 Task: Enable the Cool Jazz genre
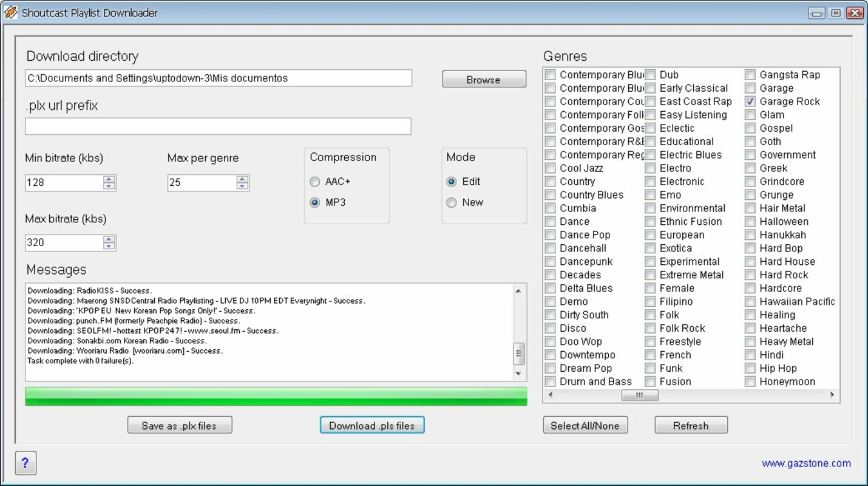[551, 168]
